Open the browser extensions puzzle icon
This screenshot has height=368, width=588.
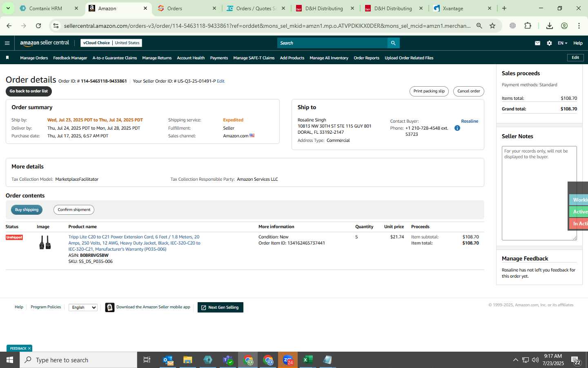(528, 26)
